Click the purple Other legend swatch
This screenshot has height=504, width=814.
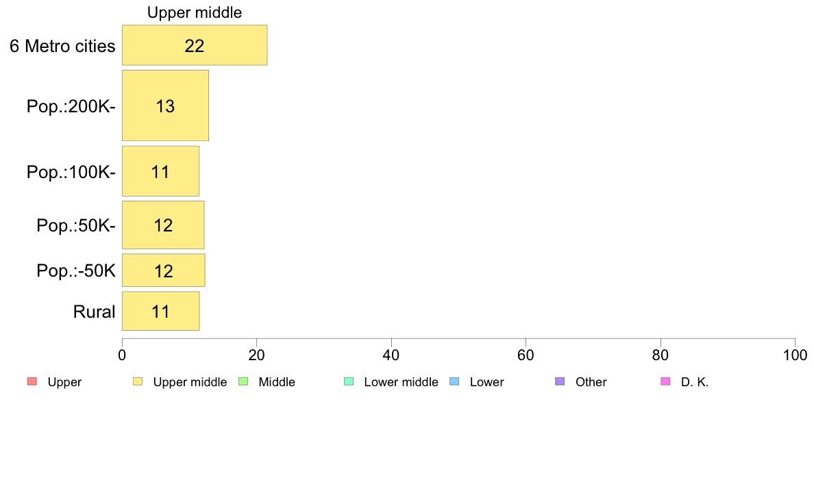point(560,381)
